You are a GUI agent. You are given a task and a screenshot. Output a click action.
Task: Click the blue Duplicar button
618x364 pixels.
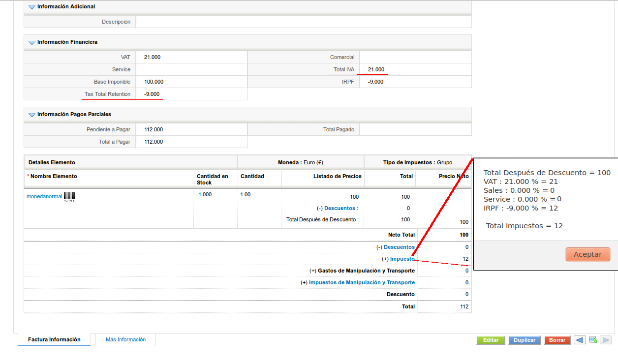pyautogui.click(x=525, y=340)
